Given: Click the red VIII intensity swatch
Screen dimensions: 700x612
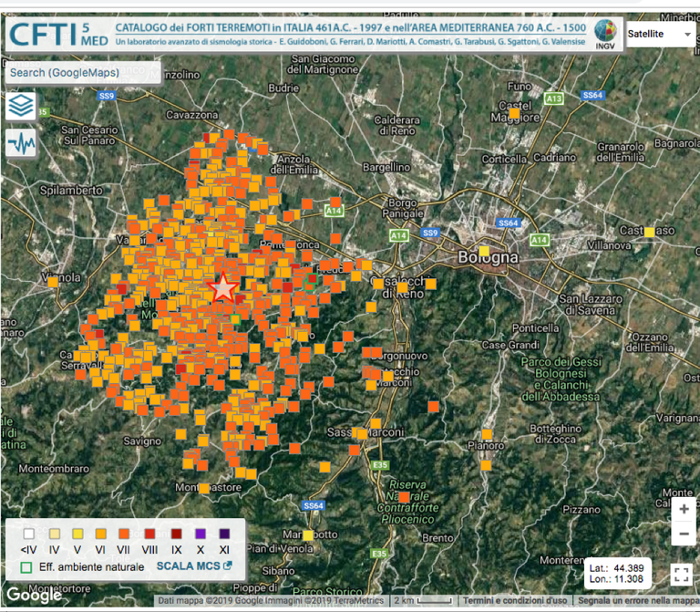Looking at the screenshot, I should pyautogui.click(x=150, y=534).
